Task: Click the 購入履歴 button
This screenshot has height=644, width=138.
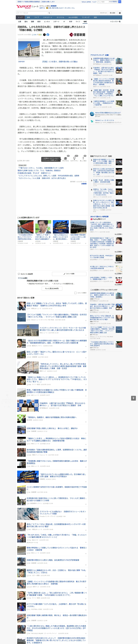Action: pyautogui.click(x=112, y=13)
